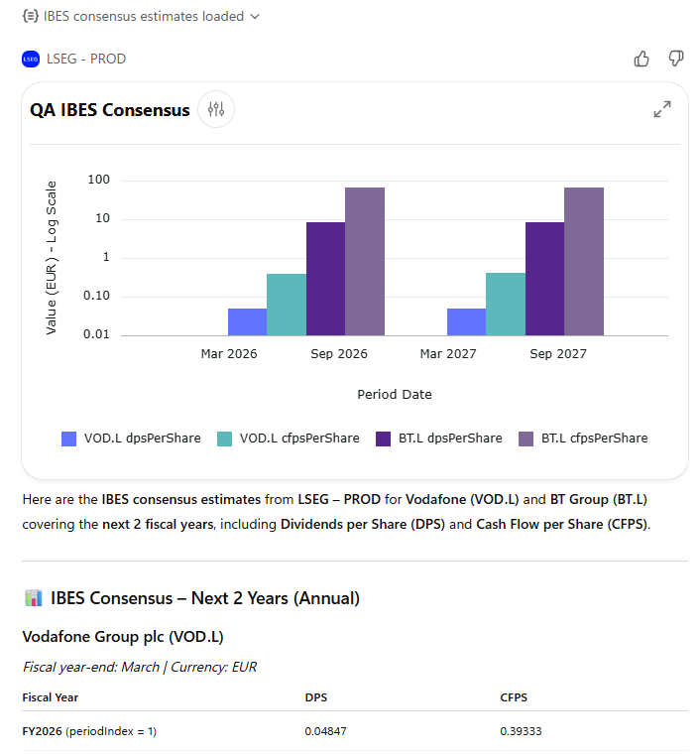Image resolution: width=700 pixels, height=754 pixels.
Task: Click the purple BT.L cfpsPerShare bar for 2026
Action: [364, 261]
